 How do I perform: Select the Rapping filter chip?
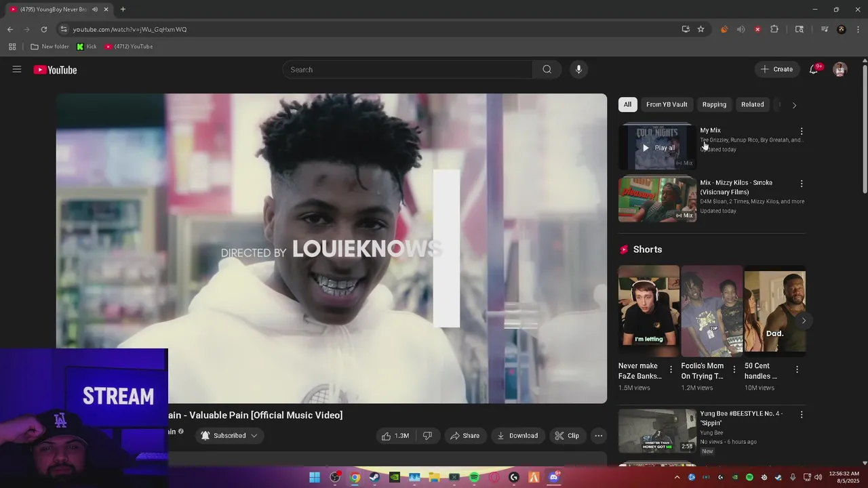714,104
